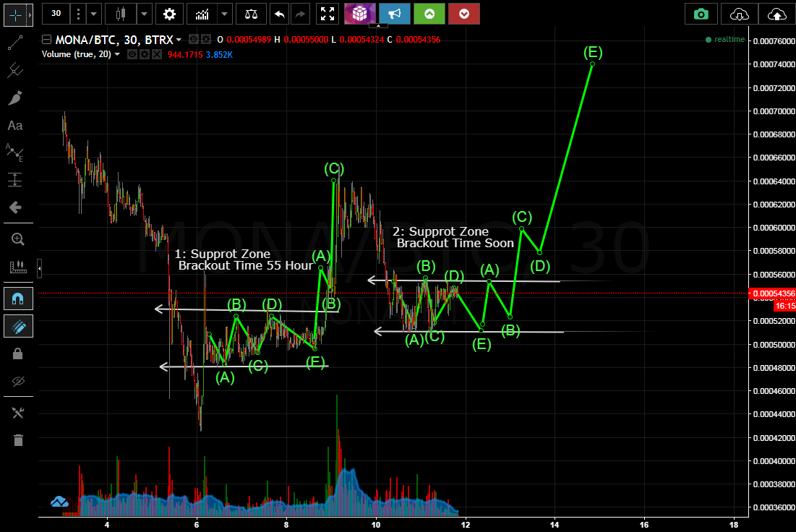Open the Indicators chart icon
This screenshot has height=532, width=796.
(x=202, y=14)
